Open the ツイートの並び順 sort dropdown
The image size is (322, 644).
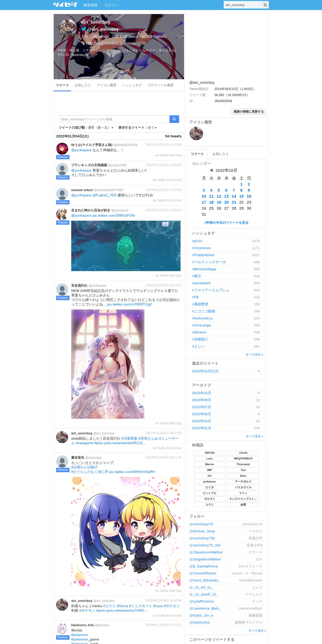coord(86,128)
